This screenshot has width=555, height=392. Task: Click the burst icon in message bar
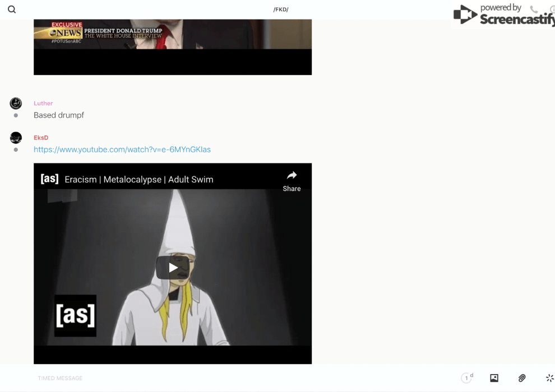pos(549,378)
